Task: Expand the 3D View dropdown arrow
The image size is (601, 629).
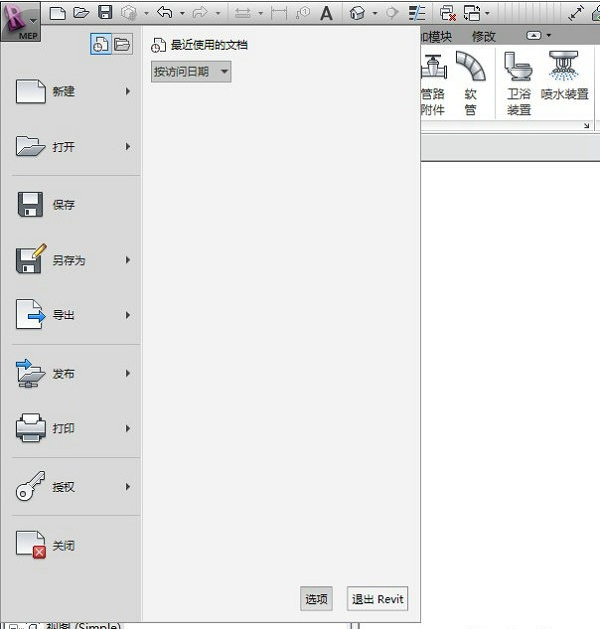Action: (375, 13)
